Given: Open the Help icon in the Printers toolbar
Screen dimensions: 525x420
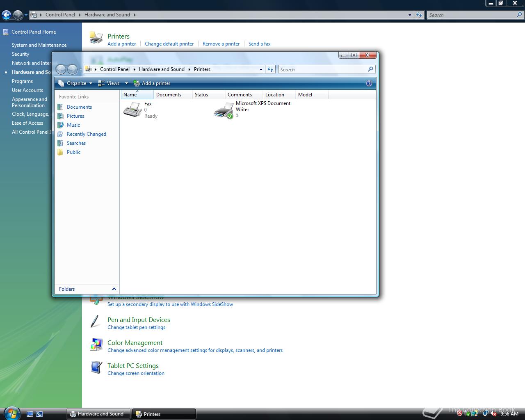Looking at the screenshot, I should tap(369, 83).
